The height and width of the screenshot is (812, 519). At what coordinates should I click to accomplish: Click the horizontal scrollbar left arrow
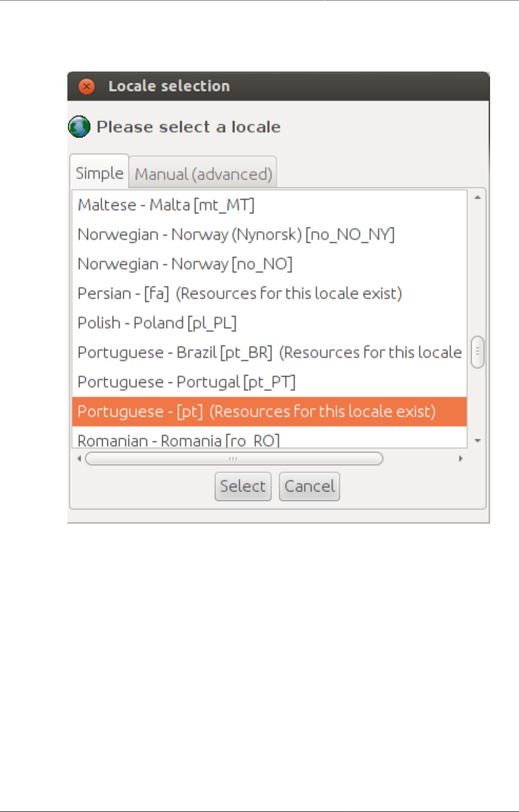pos(79,458)
